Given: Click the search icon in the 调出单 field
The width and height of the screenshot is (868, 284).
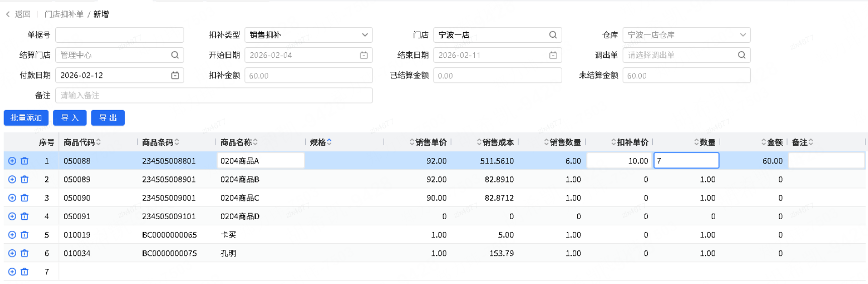Looking at the screenshot, I should [x=742, y=55].
